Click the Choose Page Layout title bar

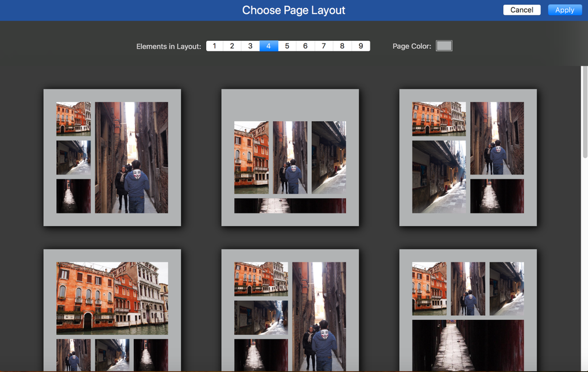[x=293, y=10]
